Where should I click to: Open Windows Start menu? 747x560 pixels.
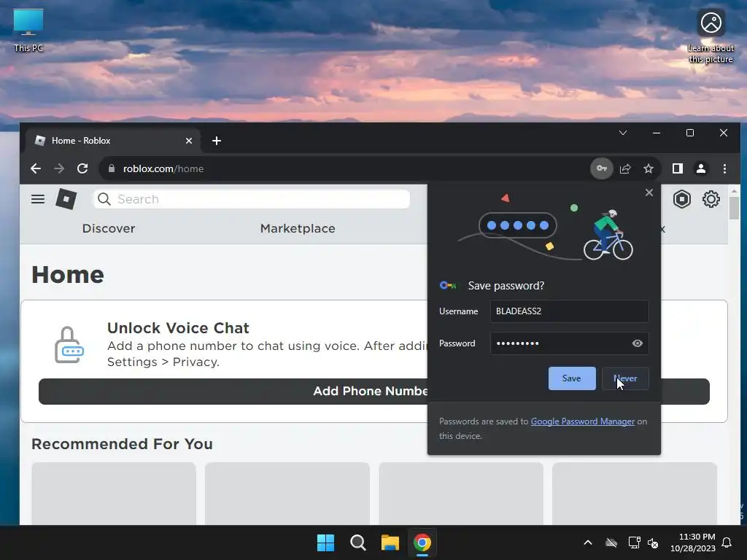coord(326,542)
